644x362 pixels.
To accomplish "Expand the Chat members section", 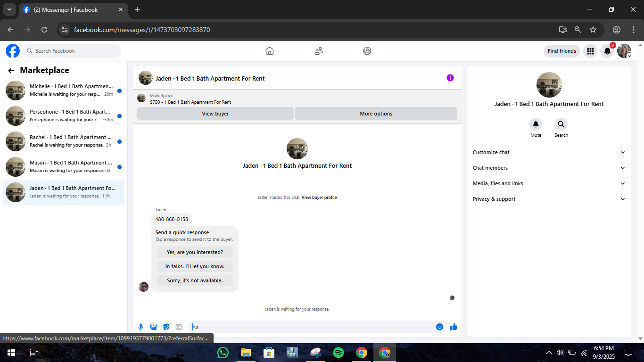I will 549,168.
